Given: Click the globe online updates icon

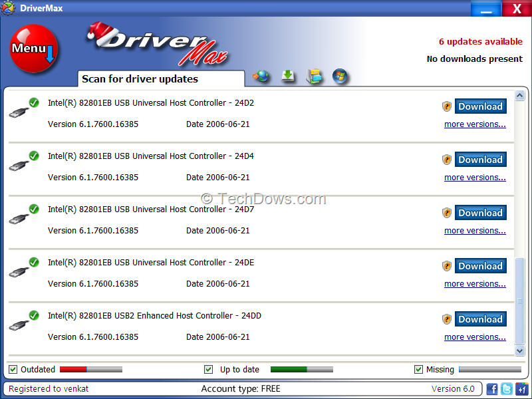Looking at the screenshot, I should [x=261, y=76].
